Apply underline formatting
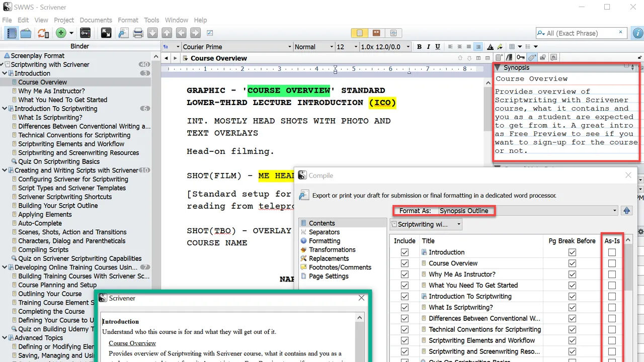Viewport: 644px width, 362px height. 438,47
